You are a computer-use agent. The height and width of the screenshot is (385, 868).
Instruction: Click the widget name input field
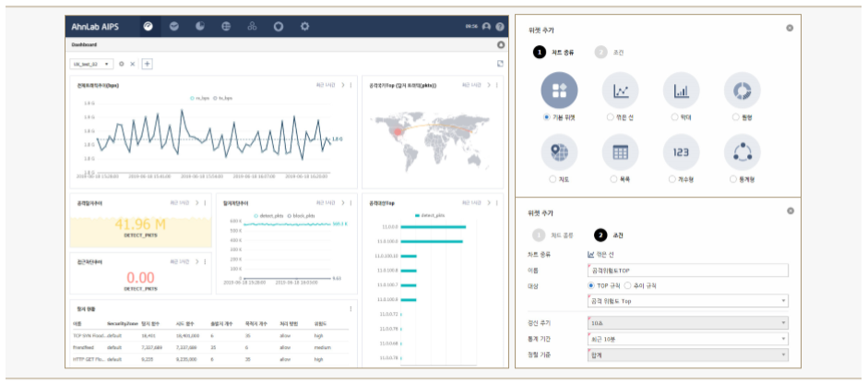coord(687,270)
